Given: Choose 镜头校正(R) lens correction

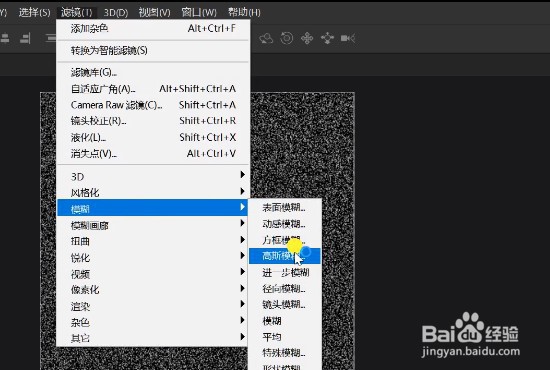Looking at the screenshot, I should point(153,121).
